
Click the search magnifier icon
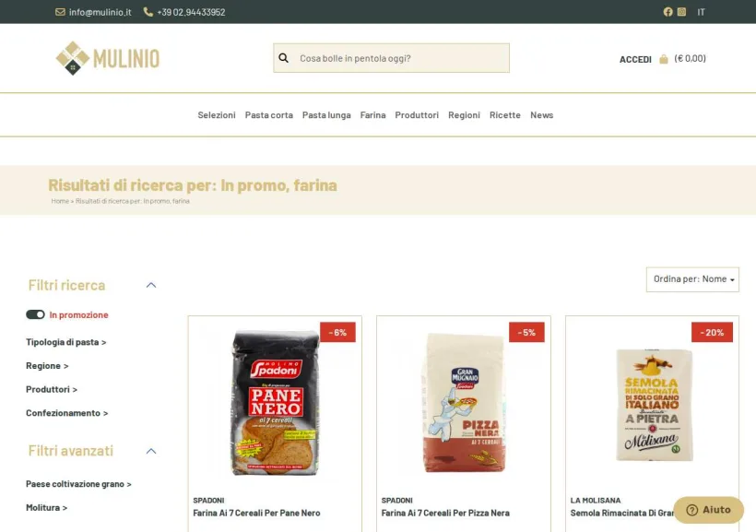click(284, 58)
